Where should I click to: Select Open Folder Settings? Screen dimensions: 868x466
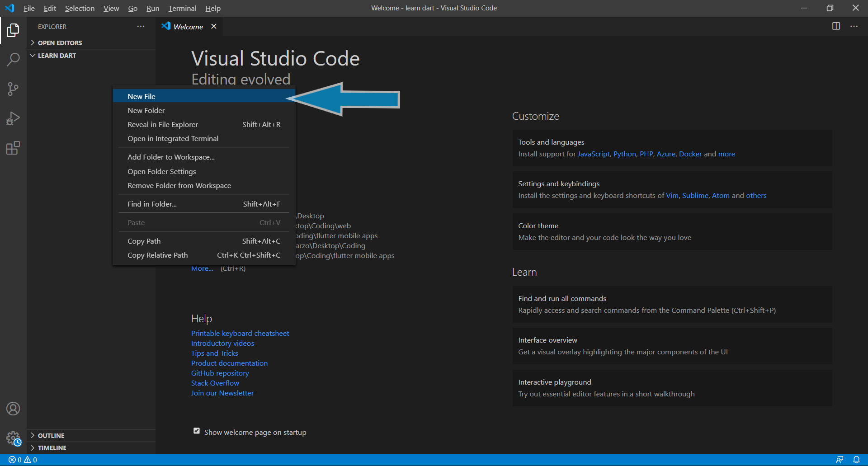point(204,171)
